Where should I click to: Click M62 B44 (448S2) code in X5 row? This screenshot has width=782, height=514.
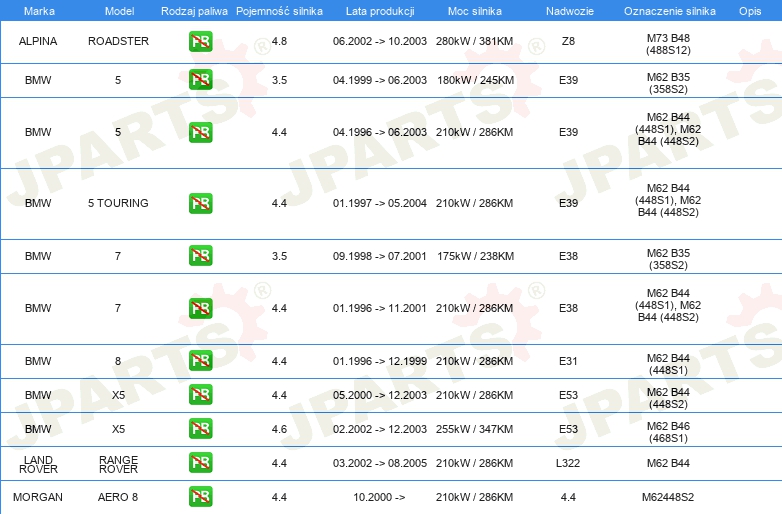[668, 398]
